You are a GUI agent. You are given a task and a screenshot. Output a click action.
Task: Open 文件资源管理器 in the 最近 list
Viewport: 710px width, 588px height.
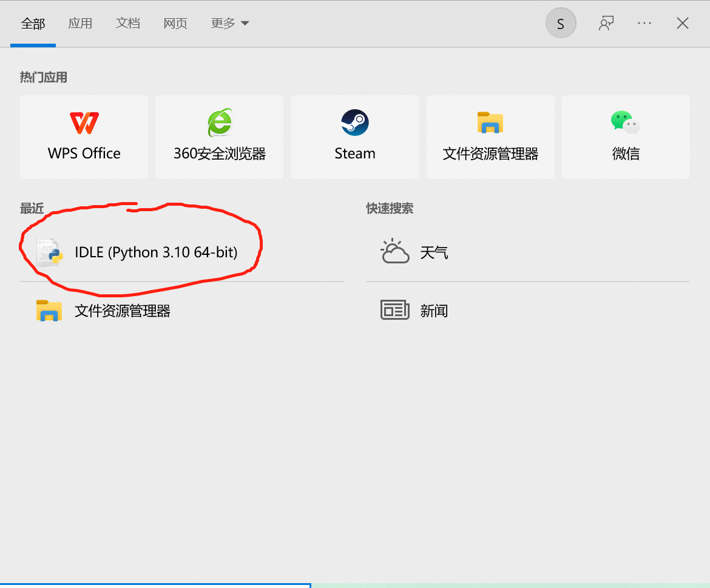[x=182, y=311]
